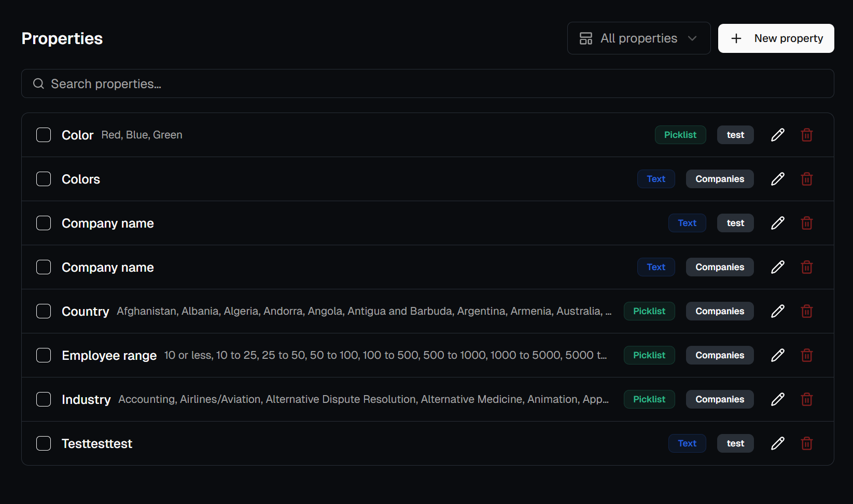Click the Picklist badge on Country row
The image size is (853, 504).
pos(649,311)
